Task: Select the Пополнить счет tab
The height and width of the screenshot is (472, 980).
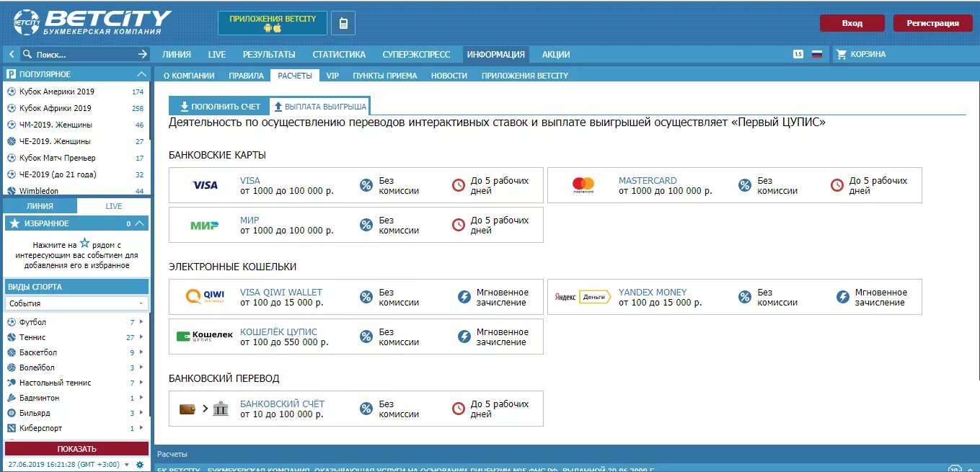Action: pyautogui.click(x=220, y=106)
